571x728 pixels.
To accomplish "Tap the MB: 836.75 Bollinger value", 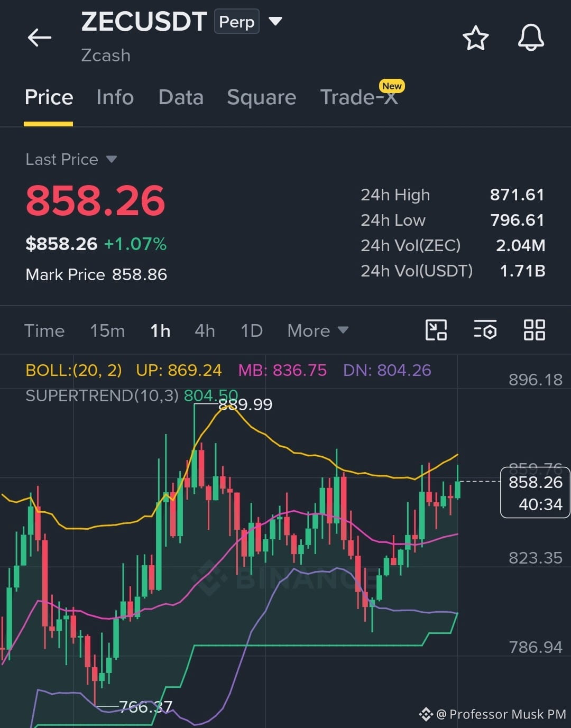I will point(282,370).
